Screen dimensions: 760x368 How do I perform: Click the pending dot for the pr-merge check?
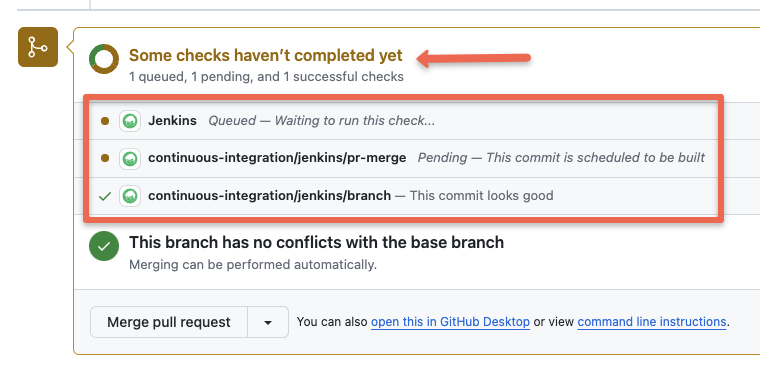point(105,159)
